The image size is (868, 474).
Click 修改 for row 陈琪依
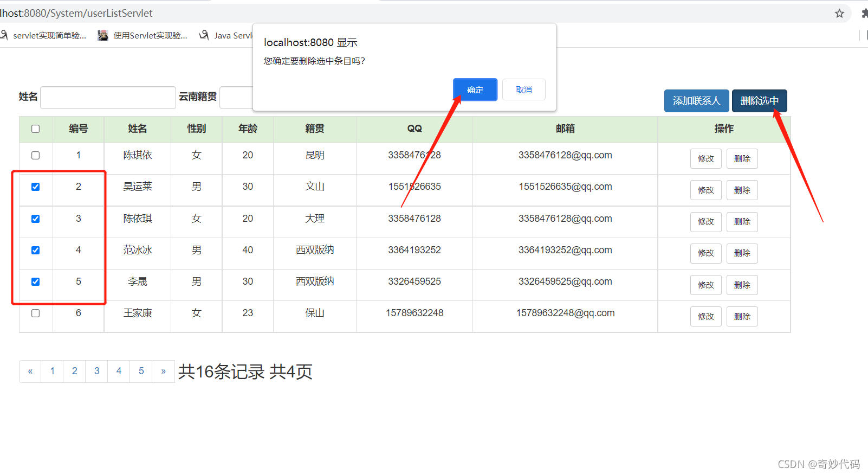point(706,159)
